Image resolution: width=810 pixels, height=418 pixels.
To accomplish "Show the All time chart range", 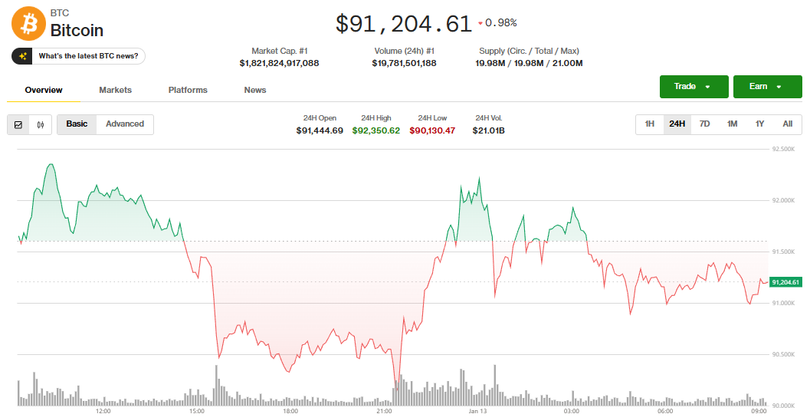I will (x=787, y=124).
